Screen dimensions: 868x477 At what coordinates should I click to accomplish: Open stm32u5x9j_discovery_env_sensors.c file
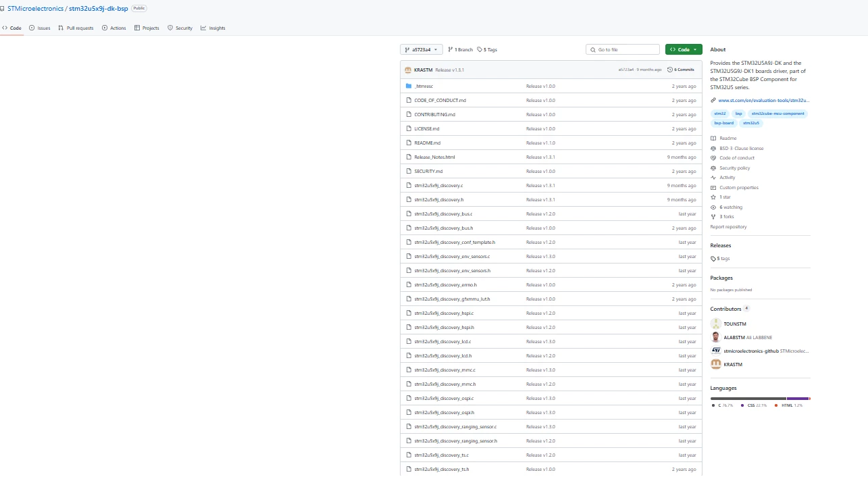point(452,256)
